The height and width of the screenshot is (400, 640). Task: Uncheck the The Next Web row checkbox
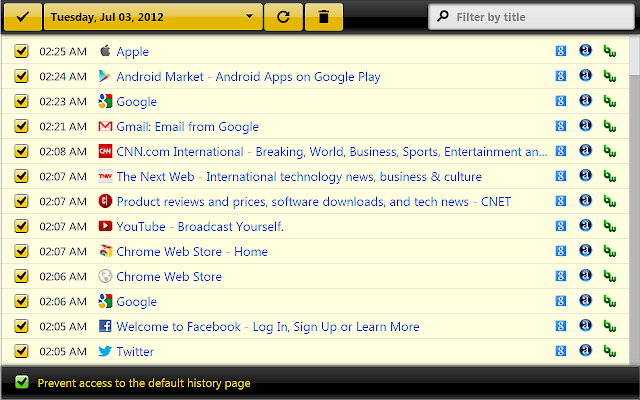pos(21,176)
